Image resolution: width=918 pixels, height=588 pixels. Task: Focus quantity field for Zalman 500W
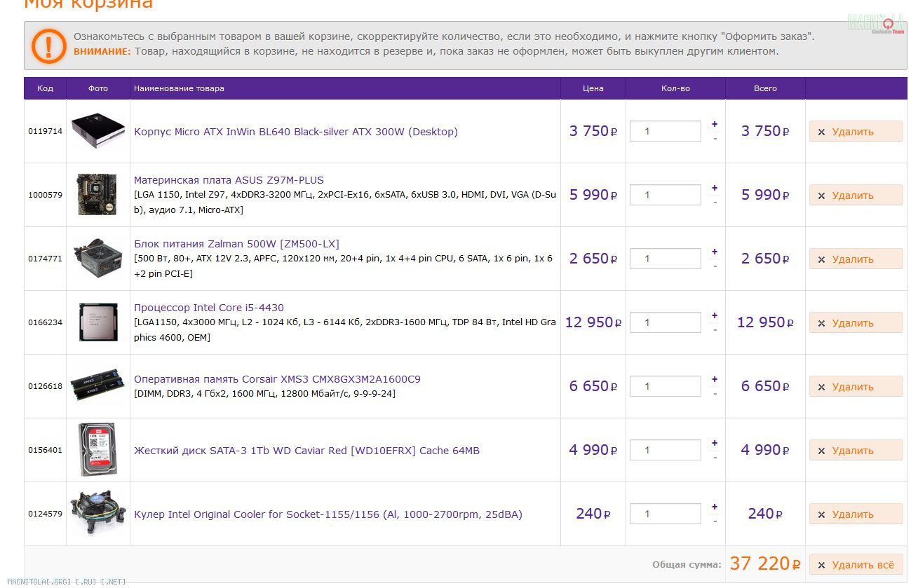click(x=666, y=259)
